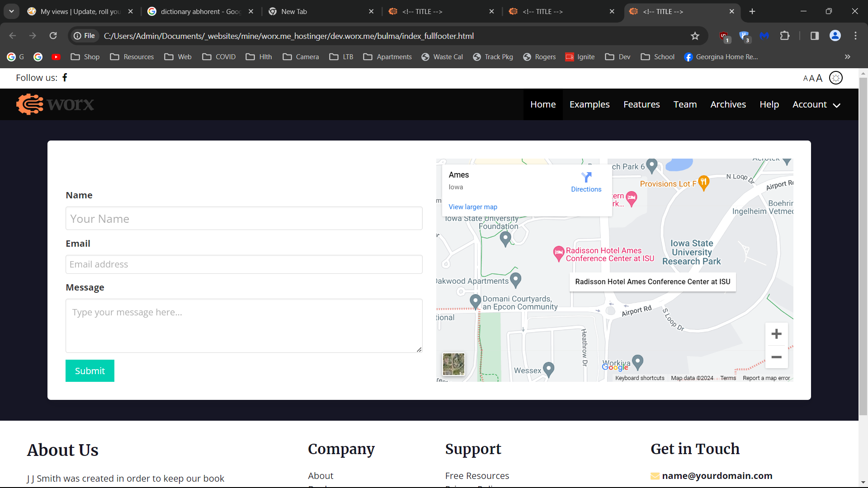Bookmark this page with the star icon
Viewport: 868px width, 488px height.
click(x=695, y=36)
